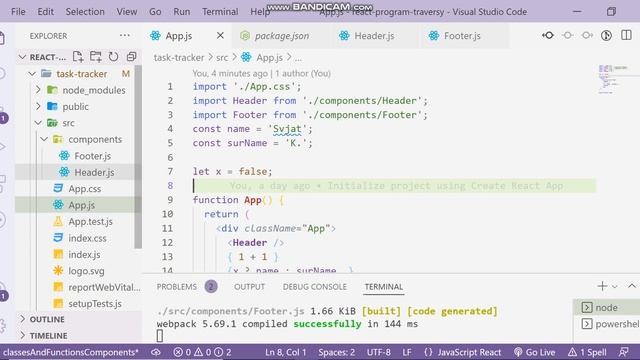The width and height of the screenshot is (640, 360).
Task: Refresh the Explorer file tree
Action: [x=113, y=57]
